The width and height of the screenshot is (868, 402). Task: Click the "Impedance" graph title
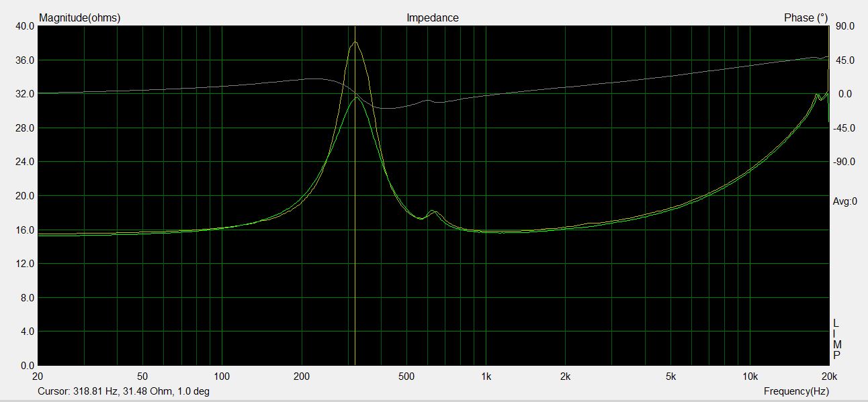pos(433,18)
